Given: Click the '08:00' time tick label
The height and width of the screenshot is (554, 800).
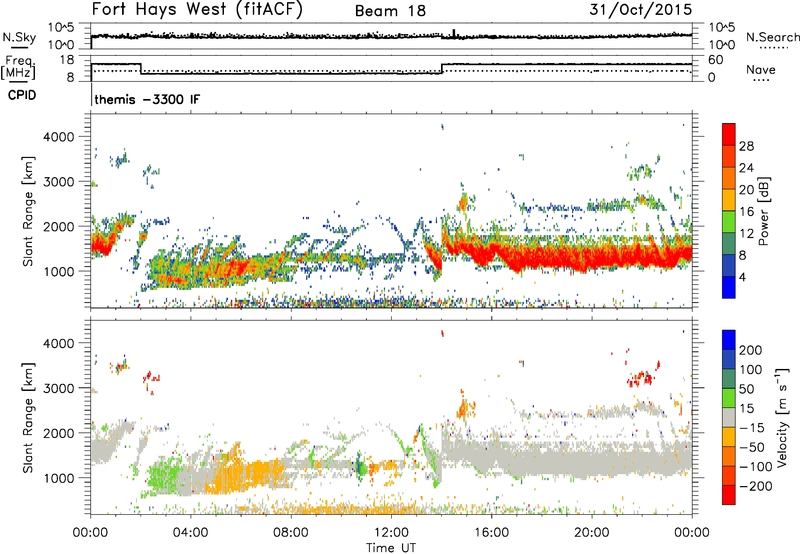Looking at the screenshot, I should (291, 533).
